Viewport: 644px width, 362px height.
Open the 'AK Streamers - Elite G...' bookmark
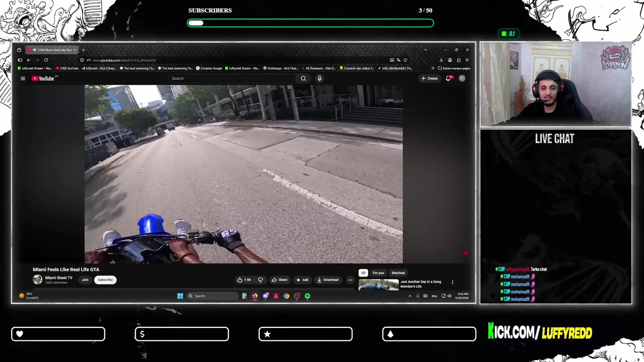pos(318,68)
